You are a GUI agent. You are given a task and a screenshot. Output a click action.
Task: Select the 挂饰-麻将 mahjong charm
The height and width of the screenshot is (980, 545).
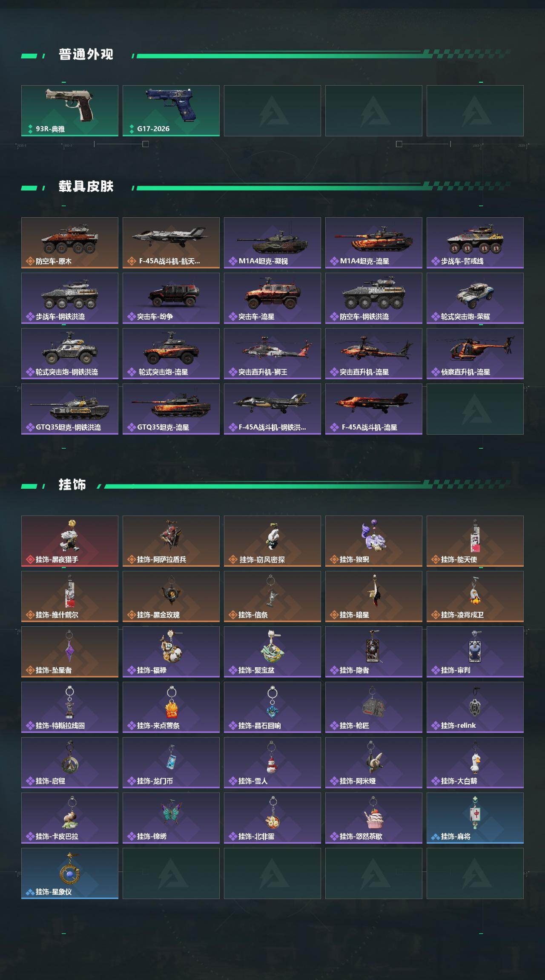(475, 818)
